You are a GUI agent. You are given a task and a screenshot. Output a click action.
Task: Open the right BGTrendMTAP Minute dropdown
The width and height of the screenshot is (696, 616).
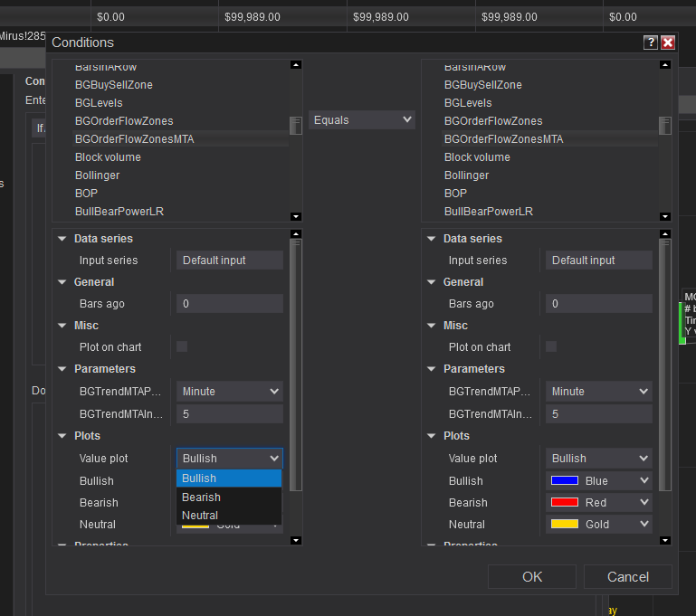point(599,392)
